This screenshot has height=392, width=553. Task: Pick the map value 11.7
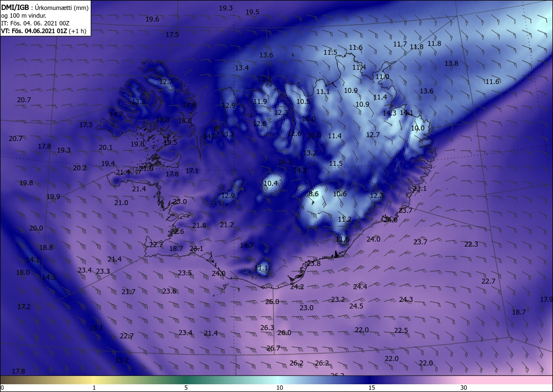[x=400, y=44]
